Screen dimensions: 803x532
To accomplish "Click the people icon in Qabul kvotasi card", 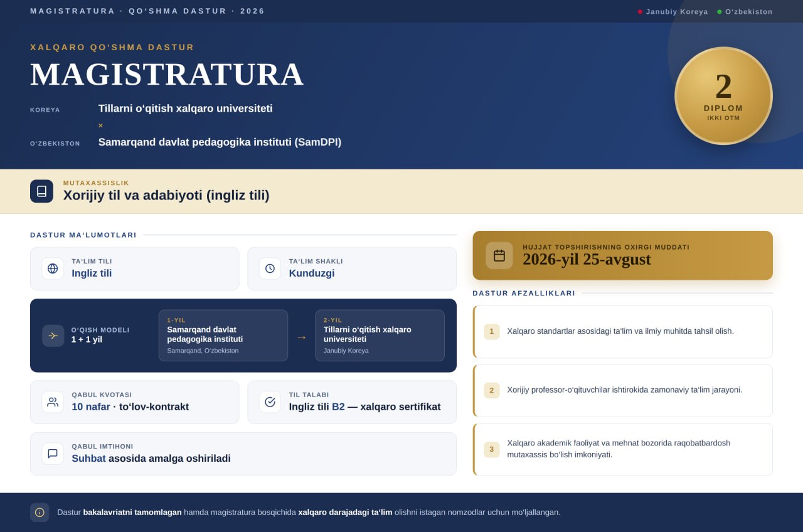I will (53, 402).
